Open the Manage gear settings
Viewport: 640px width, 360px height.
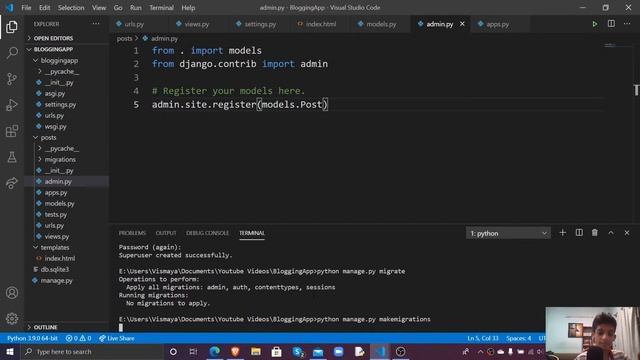[12, 318]
